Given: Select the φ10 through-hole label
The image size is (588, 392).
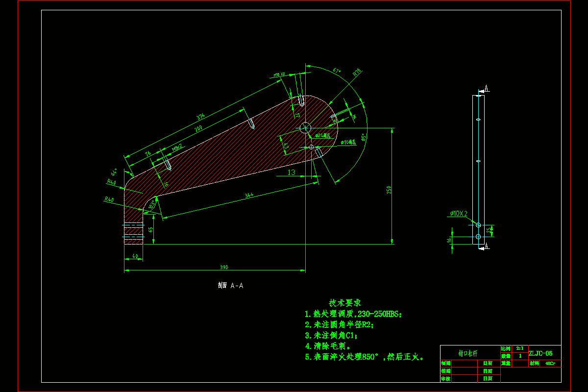Looking at the screenshot, I should (x=349, y=142).
